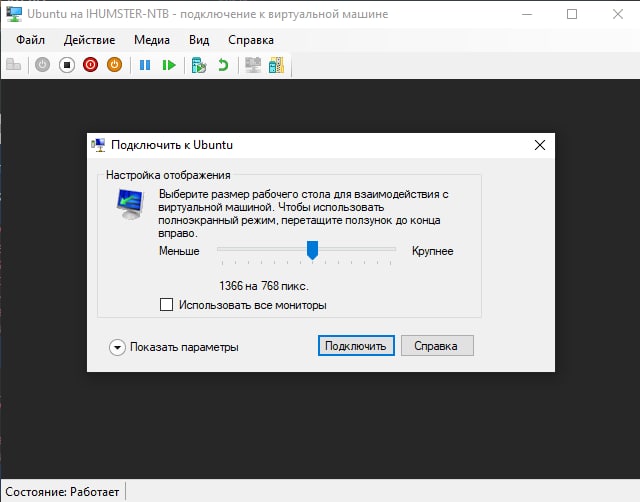640x502 pixels.
Task: Click the dialog's Connect to Ubuntu title icon
Action: [98, 145]
